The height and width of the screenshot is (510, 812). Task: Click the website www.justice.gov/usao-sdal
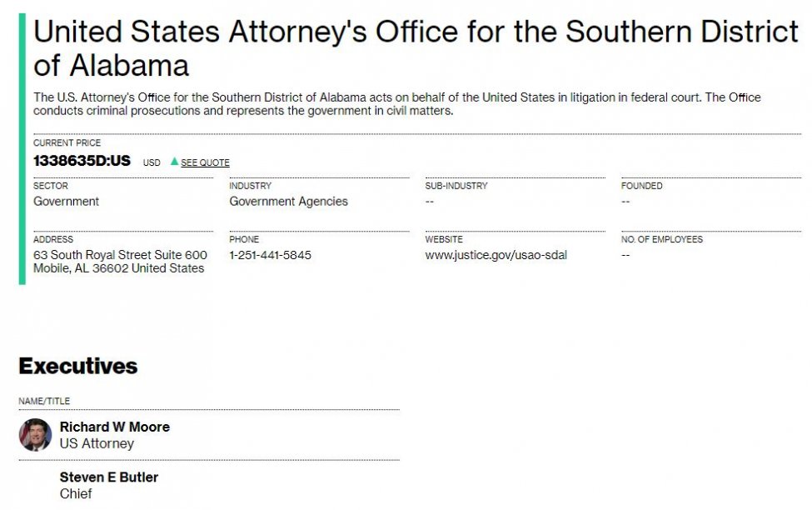(x=496, y=255)
